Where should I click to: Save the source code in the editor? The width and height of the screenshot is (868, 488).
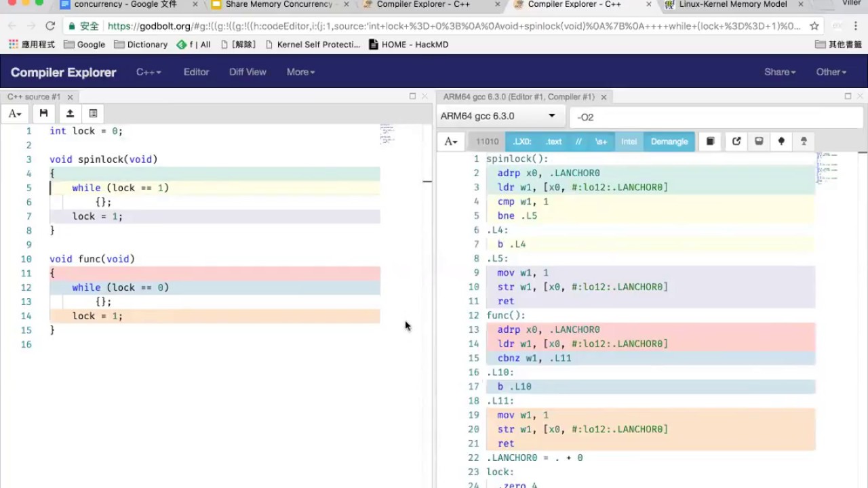43,113
